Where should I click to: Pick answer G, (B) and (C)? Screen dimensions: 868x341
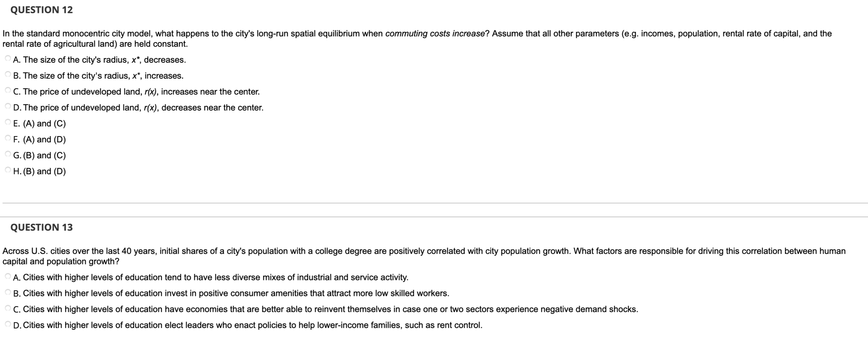click(x=8, y=153)
